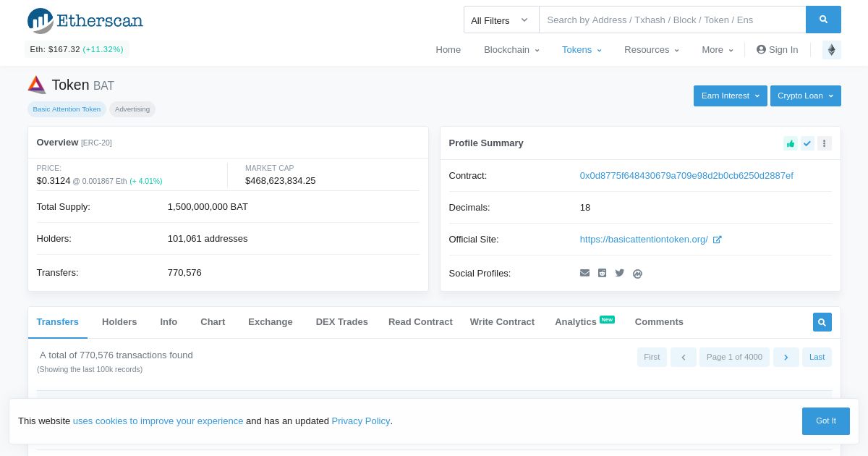Click the external link icon beside official site
The image size is (868, 456).
(x=717, y=240)
